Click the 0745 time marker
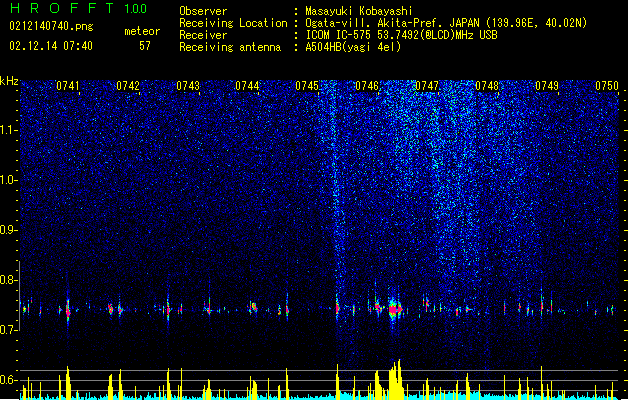The height and width of the screenshot is (400, 629). point(307,86)
